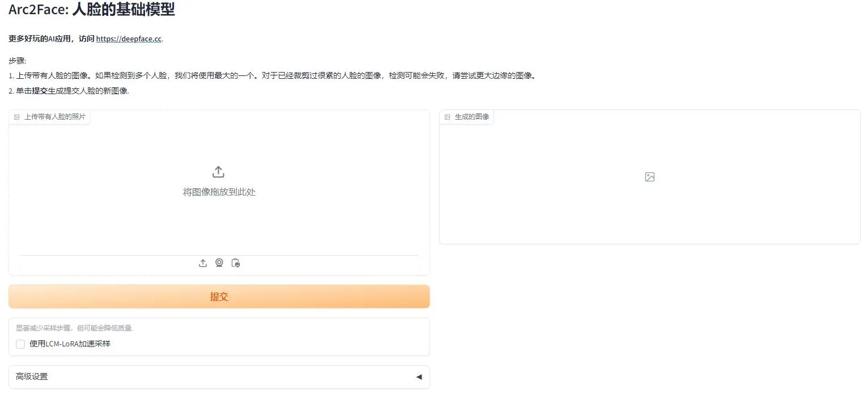This screenshot has width=868, height=398.
Task: Select the upload-from-file icon below the image area
Action: [x=202, y=262]
